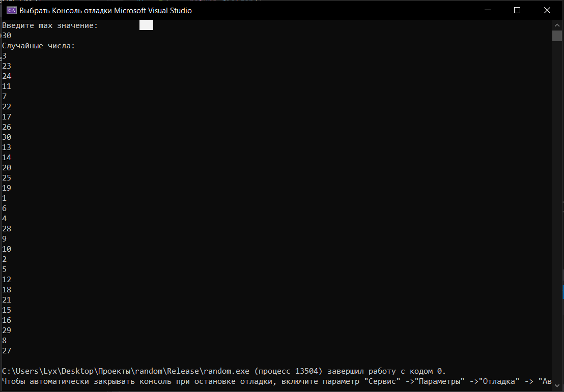Click the output number 13

(7, 147)
